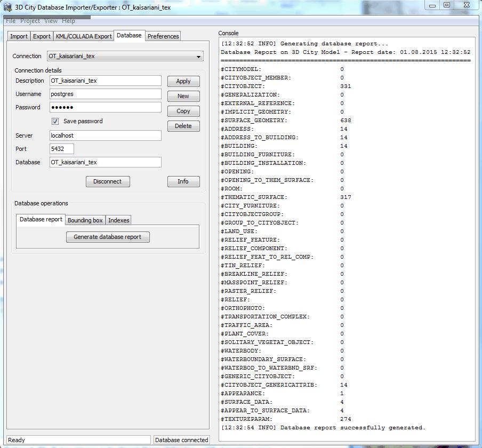This screenshot has height=448, width=482.
Task: Delete the current connection
Action: 183,126
